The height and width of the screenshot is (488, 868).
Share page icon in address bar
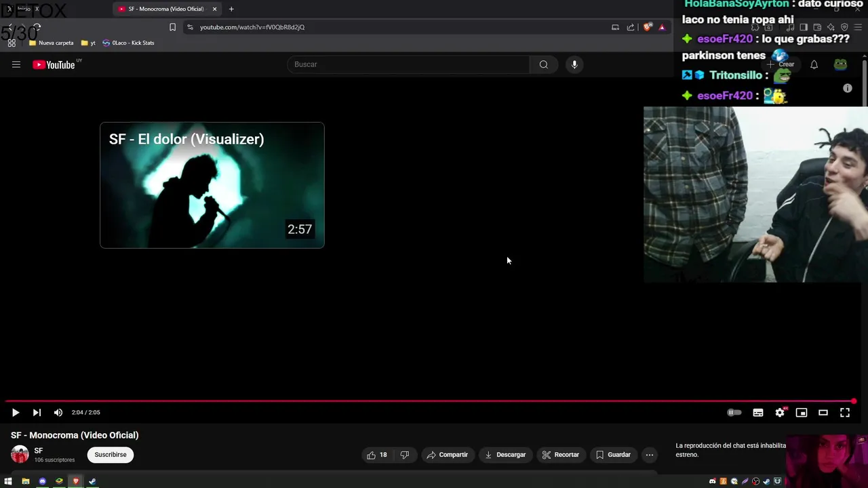(x=631, y=27)
